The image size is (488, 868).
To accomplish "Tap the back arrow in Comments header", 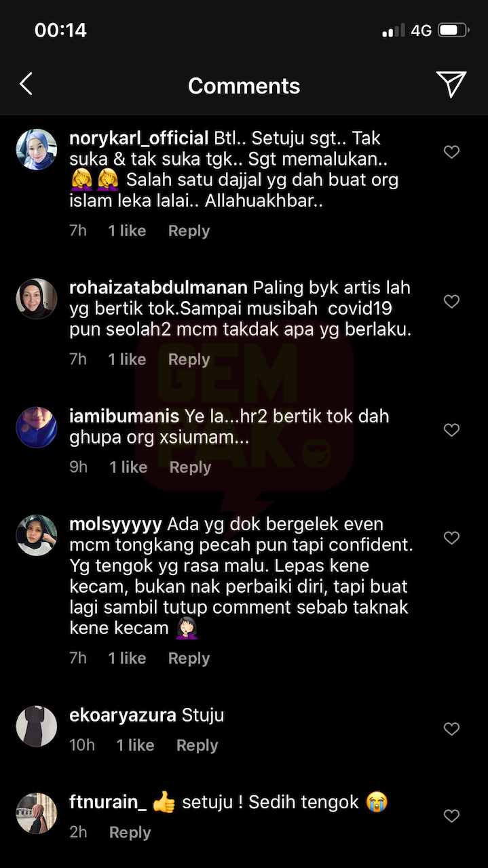I will (26, 85).
